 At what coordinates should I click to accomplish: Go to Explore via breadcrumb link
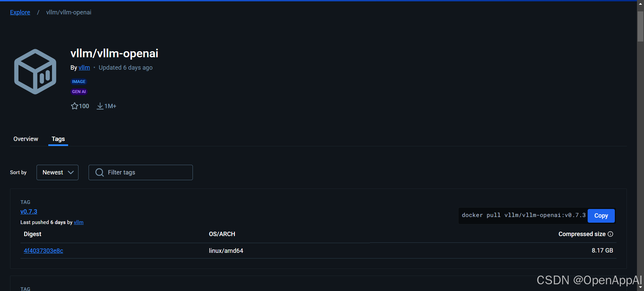point(20,12)
